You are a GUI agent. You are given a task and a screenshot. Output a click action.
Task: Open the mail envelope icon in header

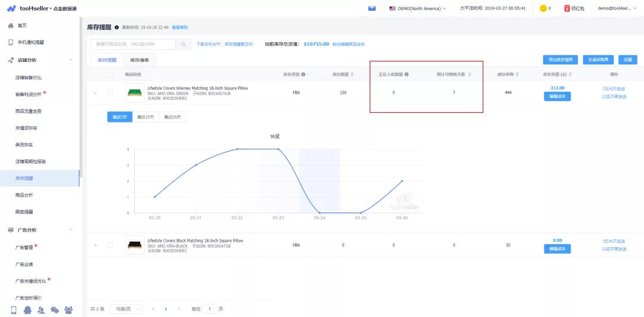372,8
